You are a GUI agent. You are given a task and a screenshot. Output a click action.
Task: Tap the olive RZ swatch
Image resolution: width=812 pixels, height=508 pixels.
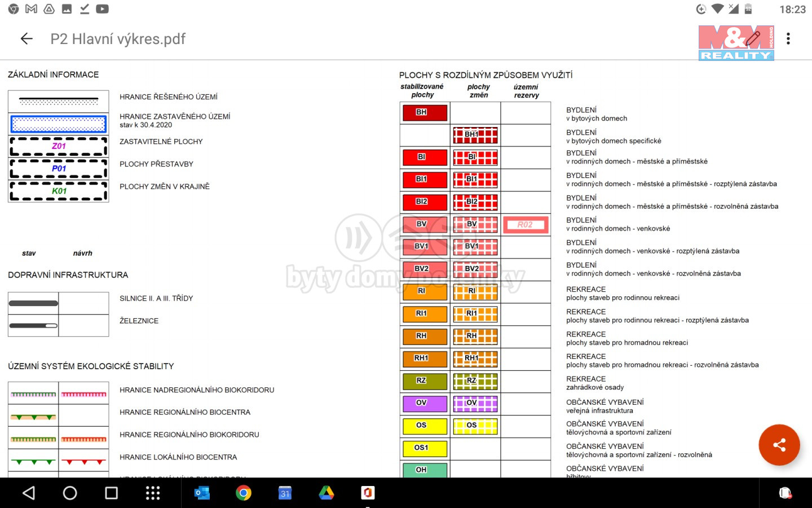[425, 381]
